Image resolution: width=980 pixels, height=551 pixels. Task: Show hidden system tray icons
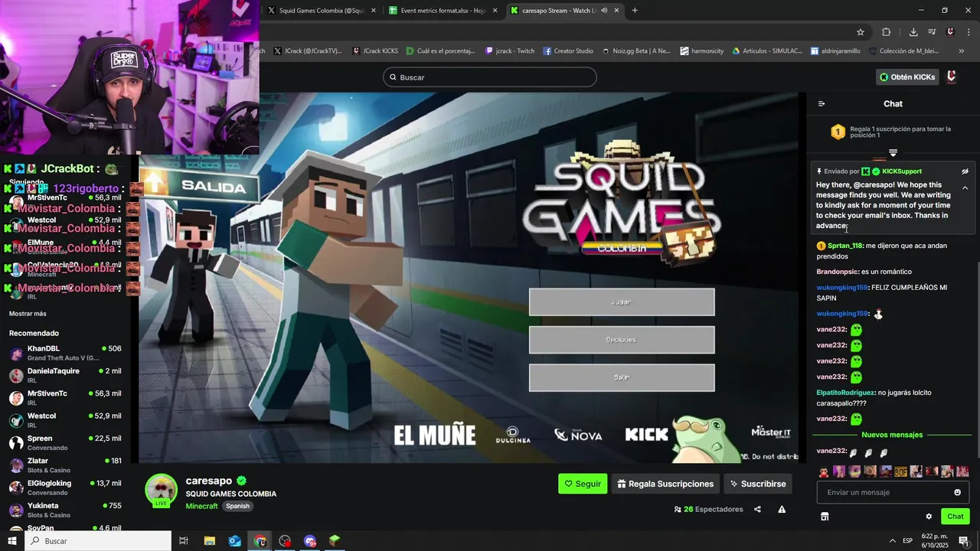tap(892, 541)
